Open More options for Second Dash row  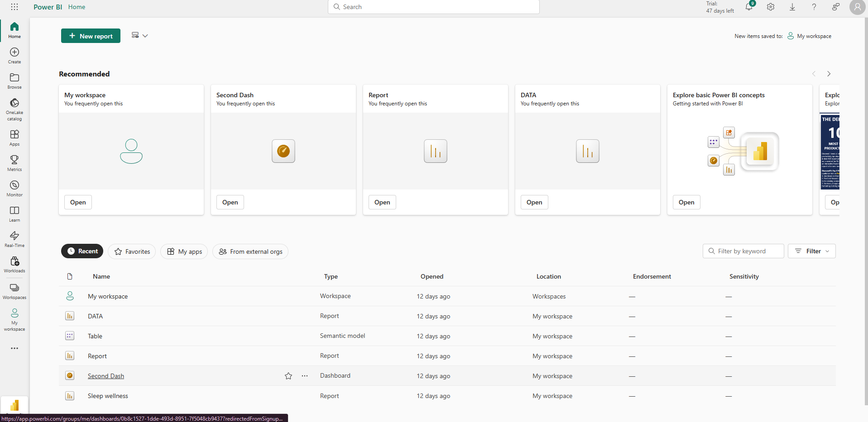305,376
